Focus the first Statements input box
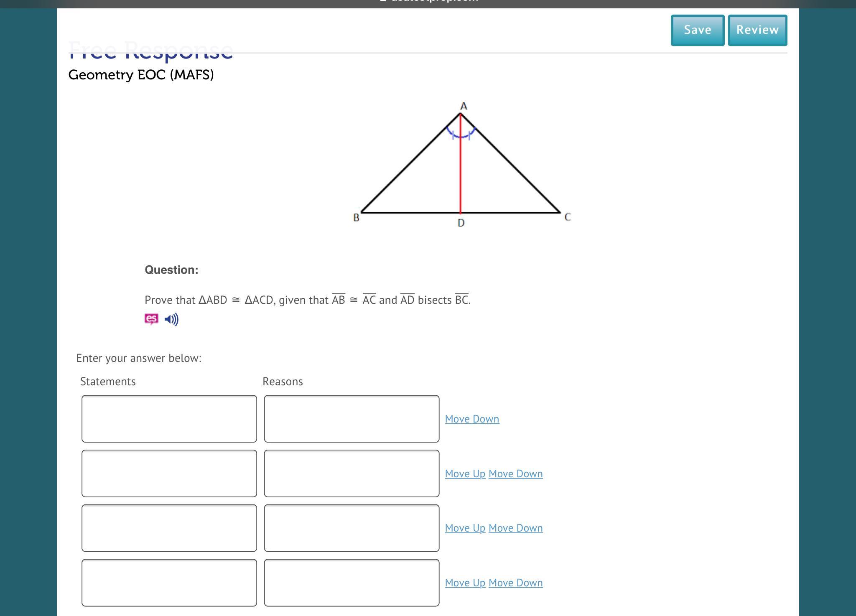This screenshot has height=616, width=856. (169, 418)
